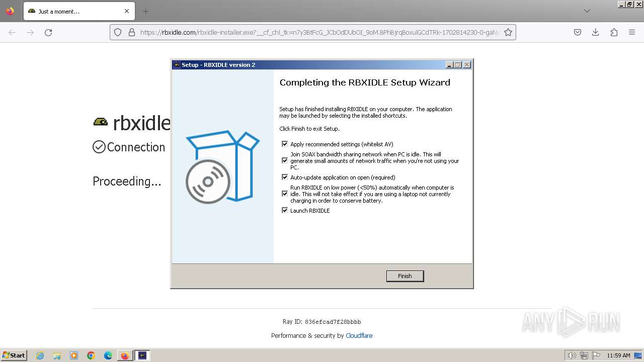Viewport: 644px width, 362px height.
Task: Open the Windows Start menu
Action: coord(14,355)
